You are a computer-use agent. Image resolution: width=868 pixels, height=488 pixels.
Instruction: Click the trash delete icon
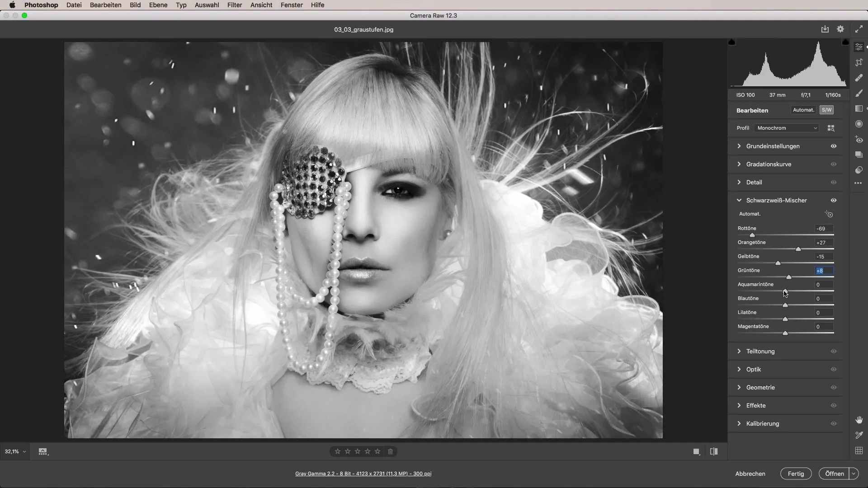point(391,451)
